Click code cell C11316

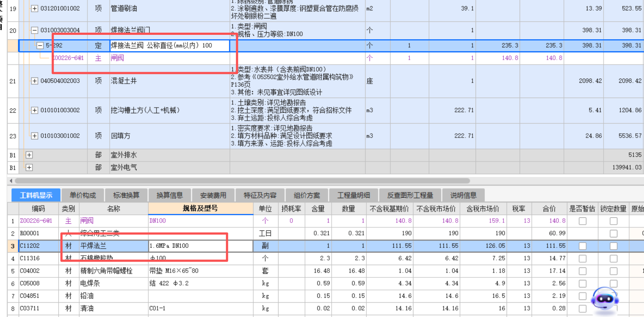click(x=38, y=259)
